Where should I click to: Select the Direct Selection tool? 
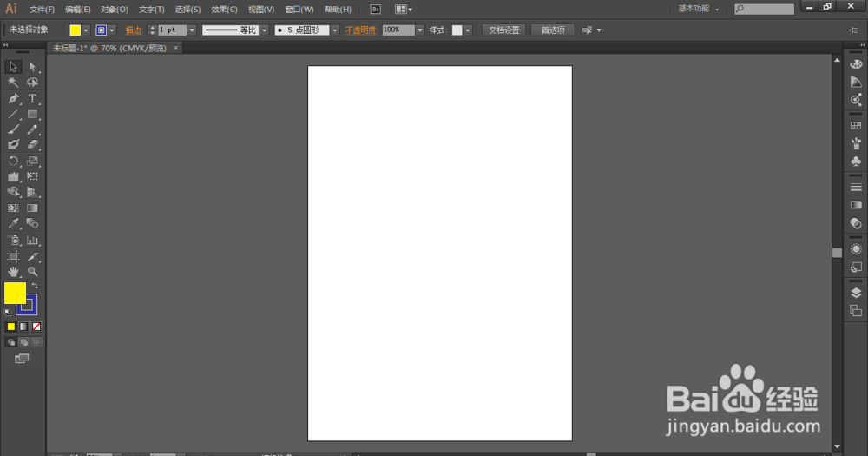(x=32, y=67)
